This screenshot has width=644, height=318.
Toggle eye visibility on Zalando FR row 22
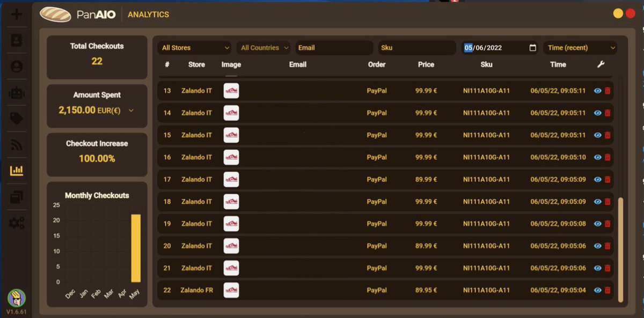598,290
